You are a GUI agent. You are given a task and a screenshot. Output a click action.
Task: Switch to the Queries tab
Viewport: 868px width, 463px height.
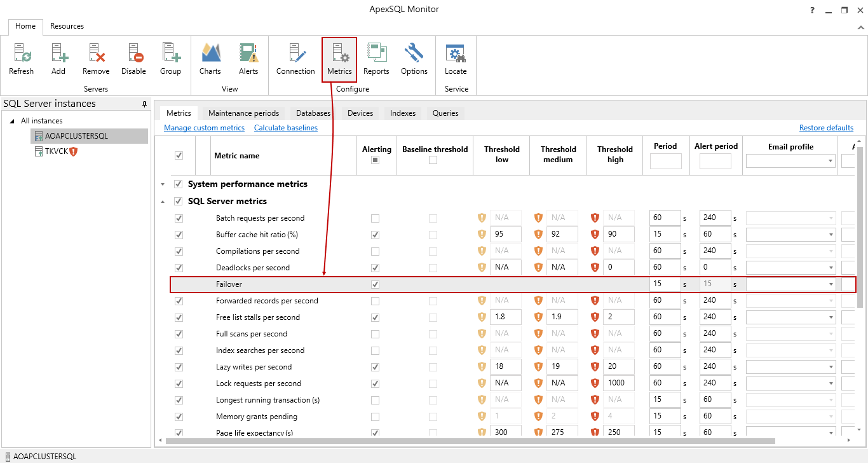click(445, 113)
